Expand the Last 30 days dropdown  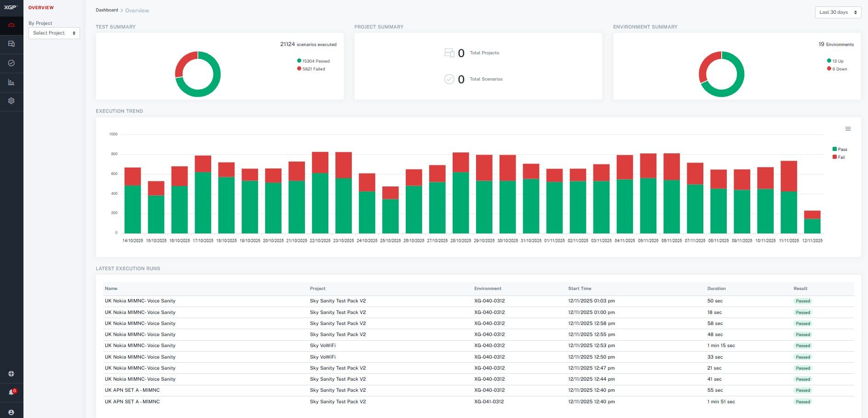click(x=838, y=12)
